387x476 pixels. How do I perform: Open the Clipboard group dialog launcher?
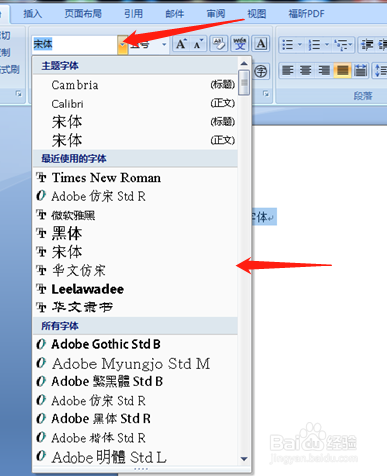click(18, 94)
